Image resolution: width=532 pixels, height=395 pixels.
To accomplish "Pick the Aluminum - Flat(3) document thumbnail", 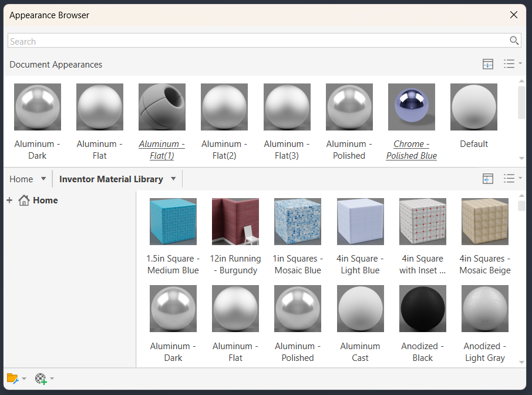I will pos(287,107).
